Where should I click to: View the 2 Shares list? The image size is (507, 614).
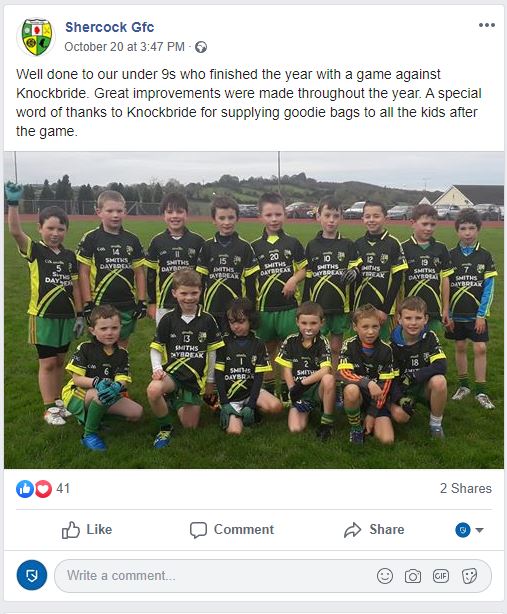[x=466, y=488]
